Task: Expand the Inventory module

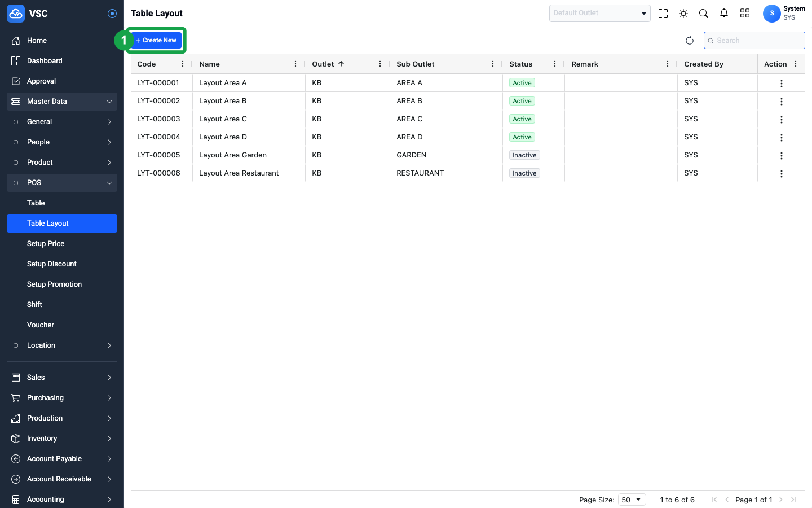Action: click(62, 439)
